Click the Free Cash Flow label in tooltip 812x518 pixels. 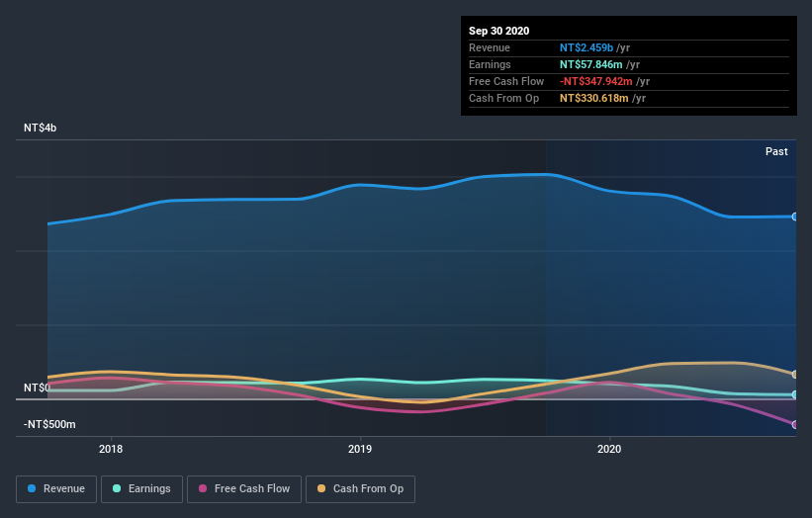click(506, 81)
